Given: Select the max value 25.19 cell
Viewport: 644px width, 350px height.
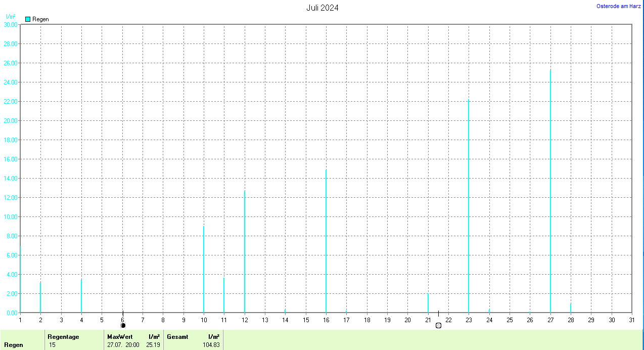Looking at the screenshot, I should pyautogui.click(x=153, y=345).
